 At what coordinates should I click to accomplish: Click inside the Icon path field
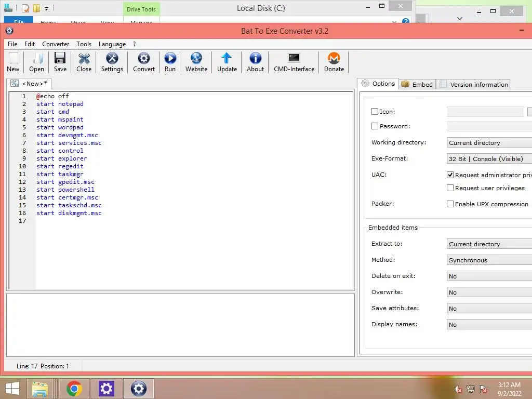[485, 111]
